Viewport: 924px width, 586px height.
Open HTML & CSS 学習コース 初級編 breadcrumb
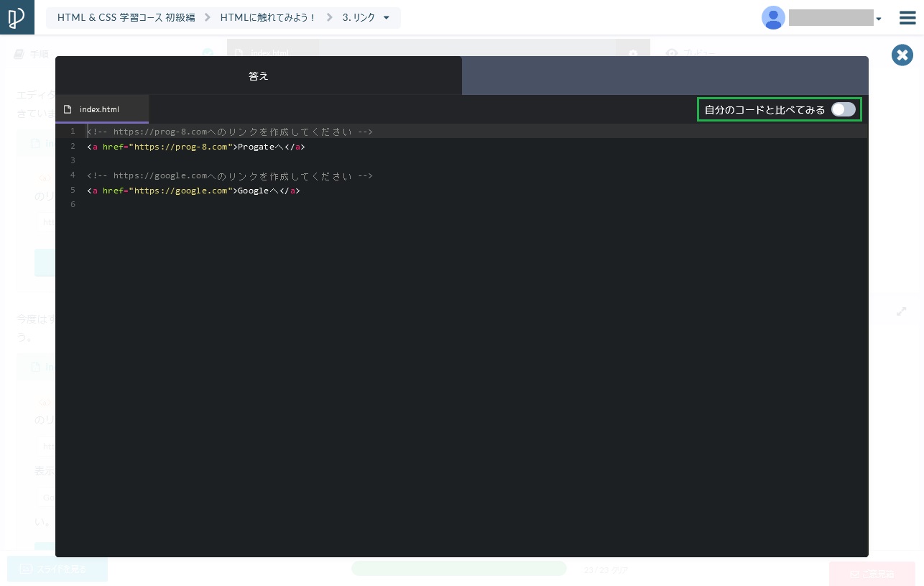(126, 17)
